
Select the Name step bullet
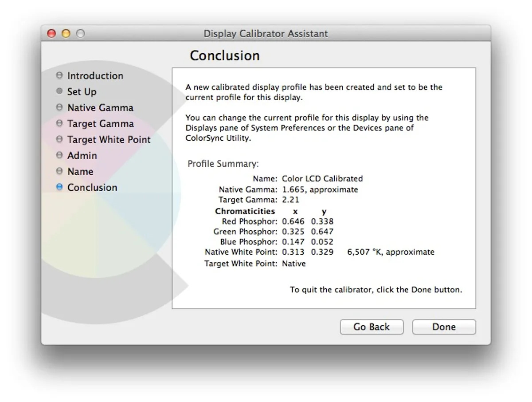(x=59, y=171)
